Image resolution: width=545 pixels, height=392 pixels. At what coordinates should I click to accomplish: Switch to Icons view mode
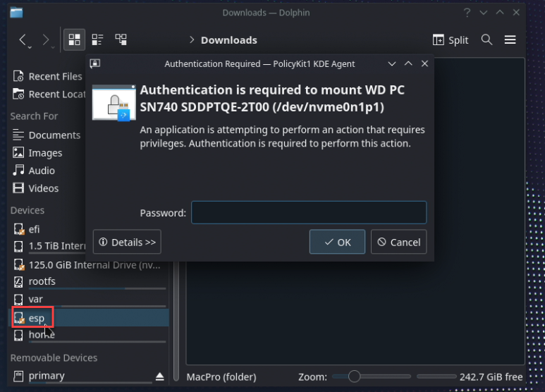(74, 39)
